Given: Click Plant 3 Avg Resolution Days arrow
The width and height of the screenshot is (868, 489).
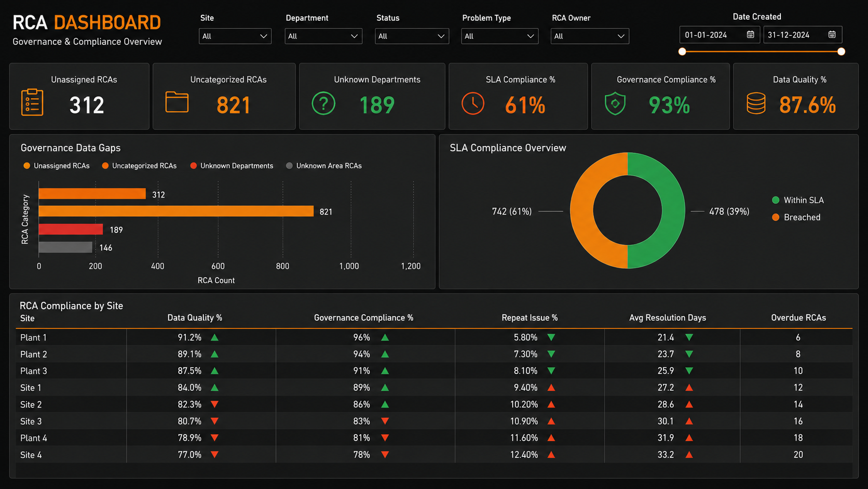Looking at the screenshot, I should (x=689, y=371).
